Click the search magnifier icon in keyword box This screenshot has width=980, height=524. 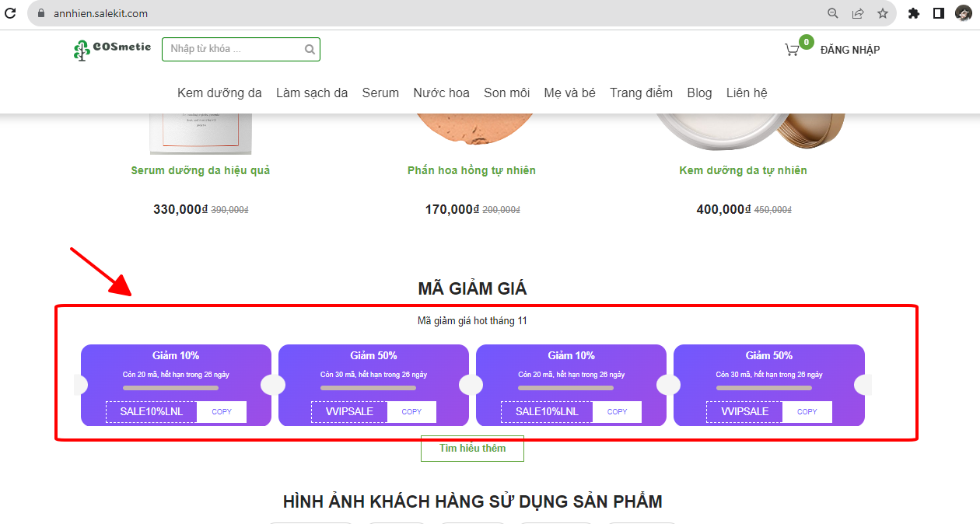(310, 50)
